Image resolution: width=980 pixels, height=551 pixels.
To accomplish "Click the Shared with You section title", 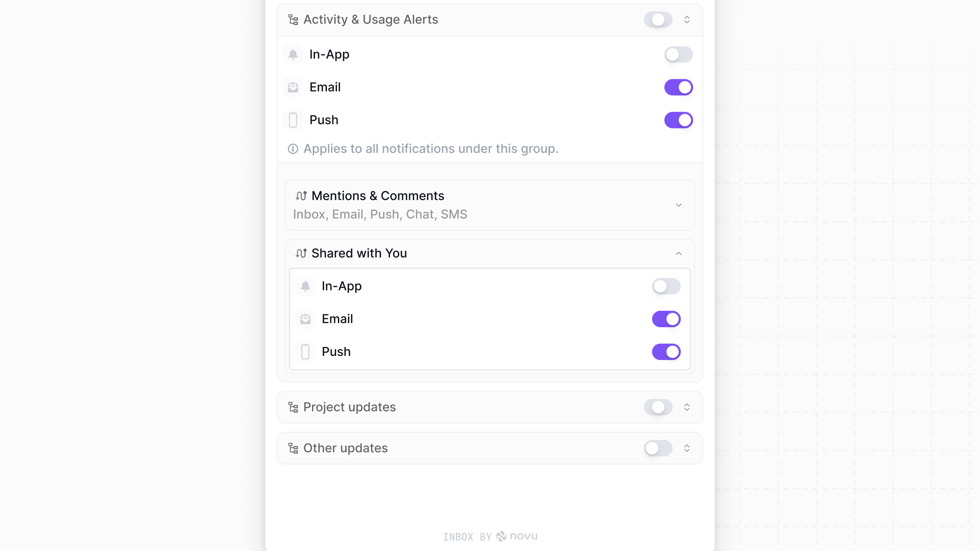I will point(359,253).
